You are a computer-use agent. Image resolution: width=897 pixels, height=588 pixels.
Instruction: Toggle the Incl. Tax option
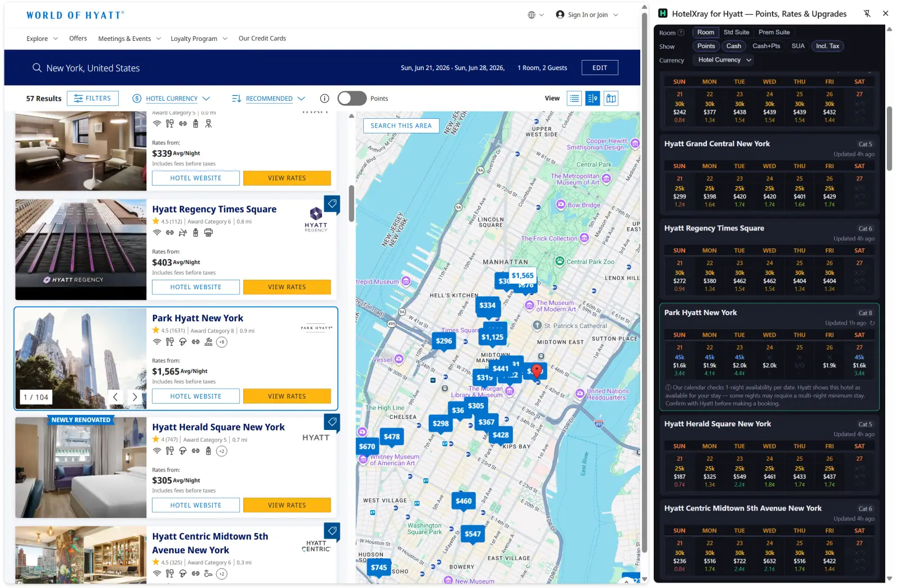point(827,46)
